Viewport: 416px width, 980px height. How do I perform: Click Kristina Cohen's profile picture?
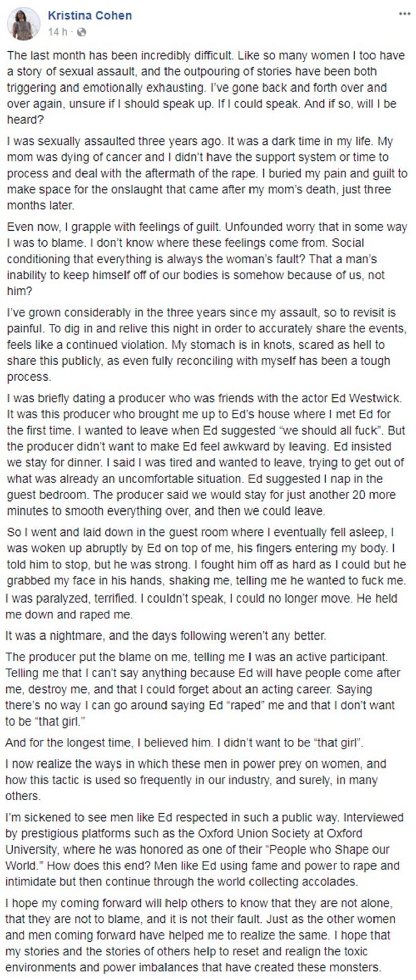[23, 23]
